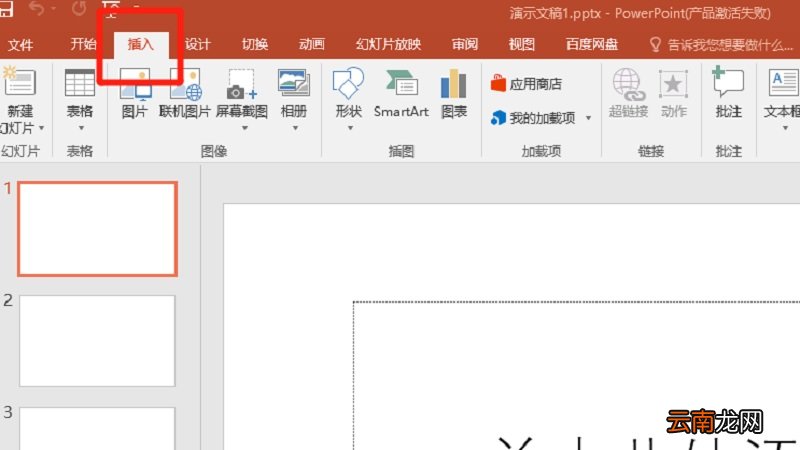
Task: Expand the Shapes (形状) dropdown arrow
Action: tap(350, 128)
